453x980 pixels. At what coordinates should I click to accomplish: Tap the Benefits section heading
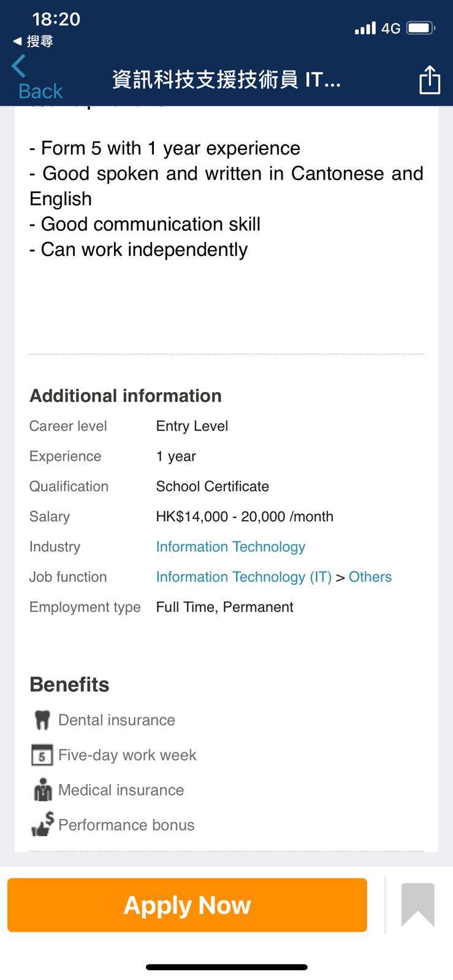[x=69, y=685]
